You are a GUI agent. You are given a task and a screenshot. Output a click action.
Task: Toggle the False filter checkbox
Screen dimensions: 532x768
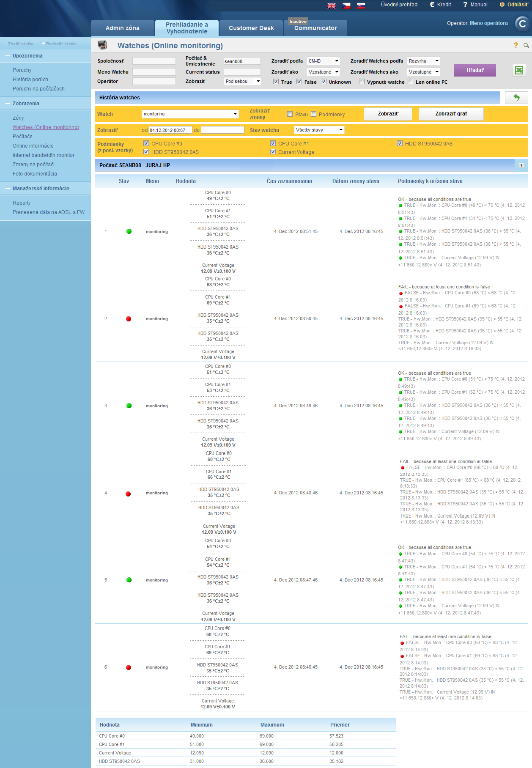299,82
